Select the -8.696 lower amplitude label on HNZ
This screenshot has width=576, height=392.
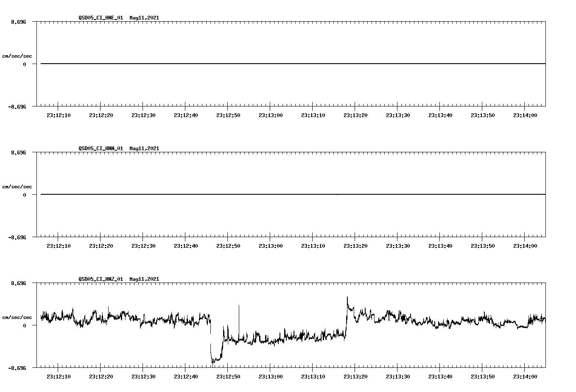[x=16, y=369]
